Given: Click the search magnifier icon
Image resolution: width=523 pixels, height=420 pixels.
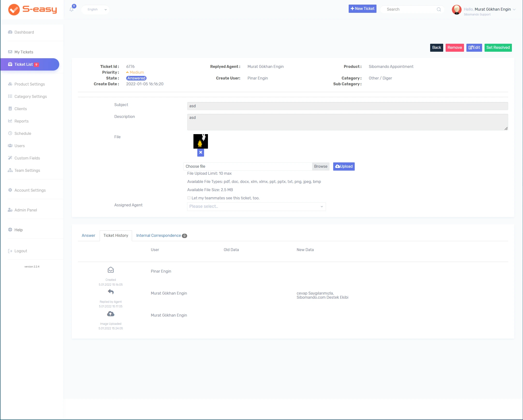Looking at the screenshot, I should pyautogui.click(x=439, y=9).
